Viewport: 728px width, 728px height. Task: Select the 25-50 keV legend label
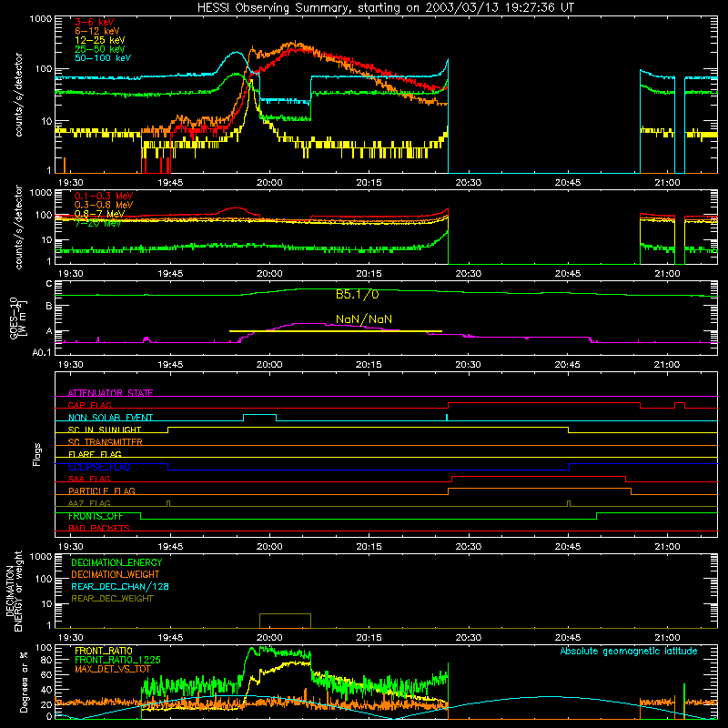click(x=100, y=49)
